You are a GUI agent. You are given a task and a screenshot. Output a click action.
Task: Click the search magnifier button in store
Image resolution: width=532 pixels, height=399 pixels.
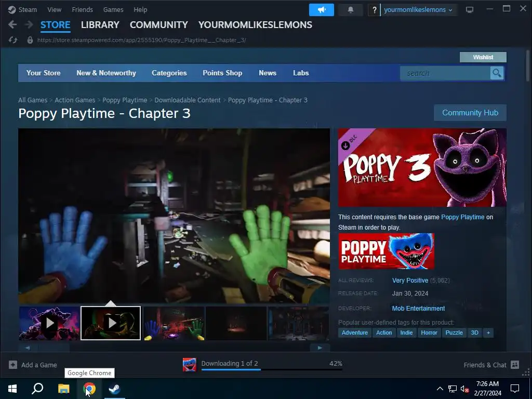click(x=497, y=73)
